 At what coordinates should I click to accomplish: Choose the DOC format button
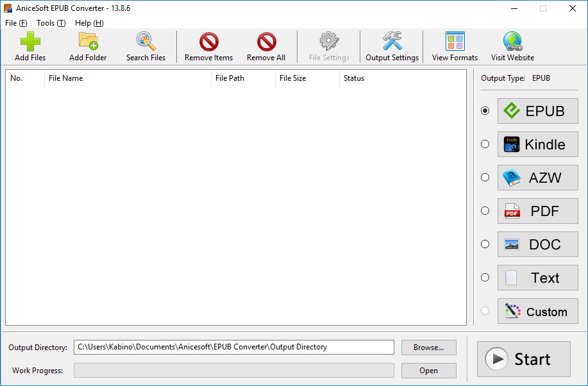[538, 244]
